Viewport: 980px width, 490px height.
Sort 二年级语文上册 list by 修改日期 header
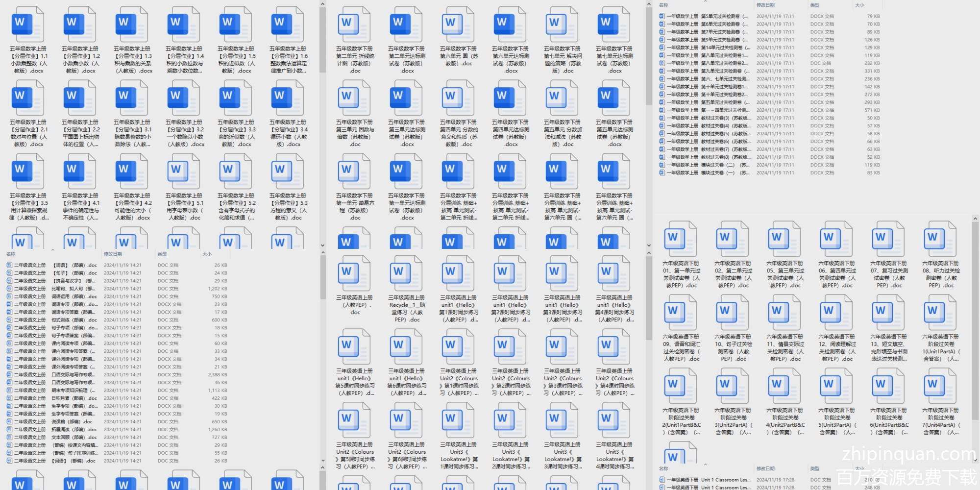pos(113,254)
